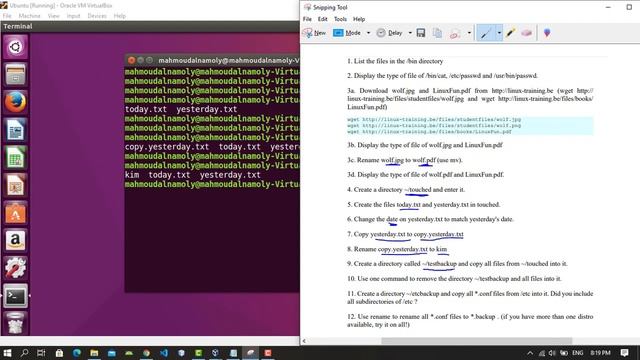Launch Firefox from the Ubuntu launcher
This screenshot has width=640, height=360.
[16, 102]
